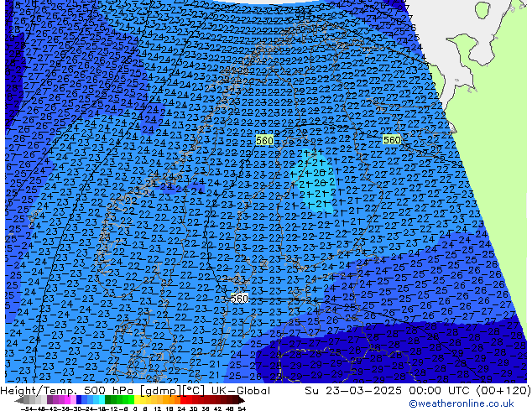Pick the bright yellow legend swatch
The image size is (532, 411).
(138, 399)
